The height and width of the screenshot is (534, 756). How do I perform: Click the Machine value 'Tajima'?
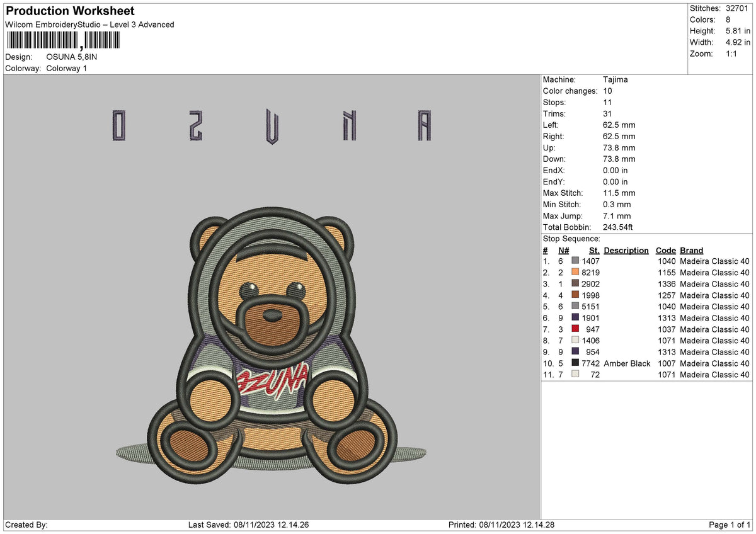(x=616, y=79)
